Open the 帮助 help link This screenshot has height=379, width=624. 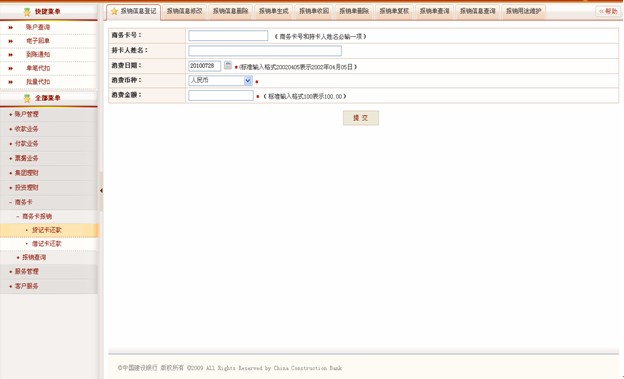coord(608,11)
